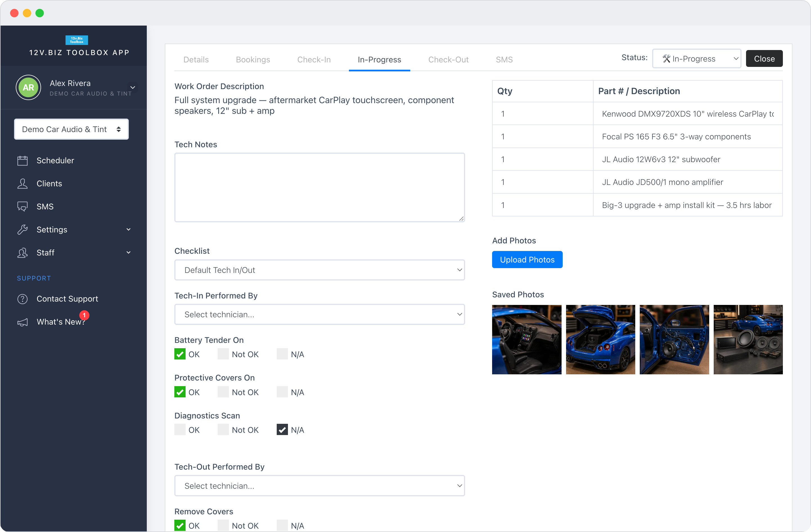Click the Upload Photos button
811x532 pixels.
click(527, 259)
